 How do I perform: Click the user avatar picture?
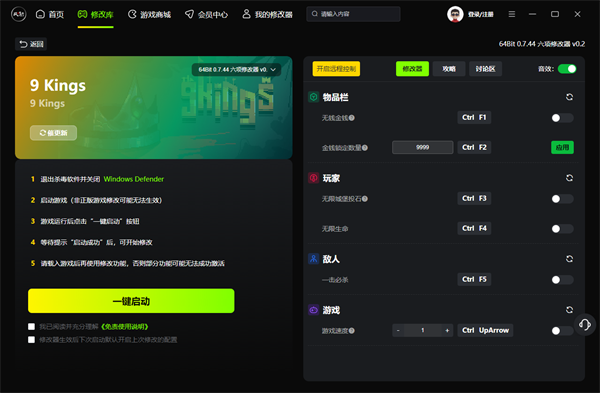pyautogui.click(x=455, y=15)
